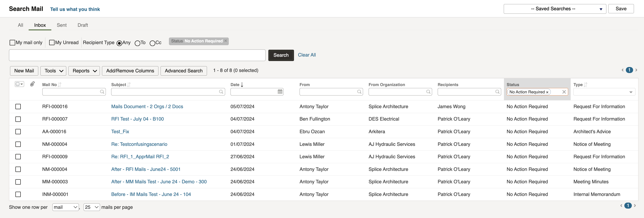Open mail Mails Document - 2 Orgs / 2 Docs

pyautogui.click(x=147, y=107)
